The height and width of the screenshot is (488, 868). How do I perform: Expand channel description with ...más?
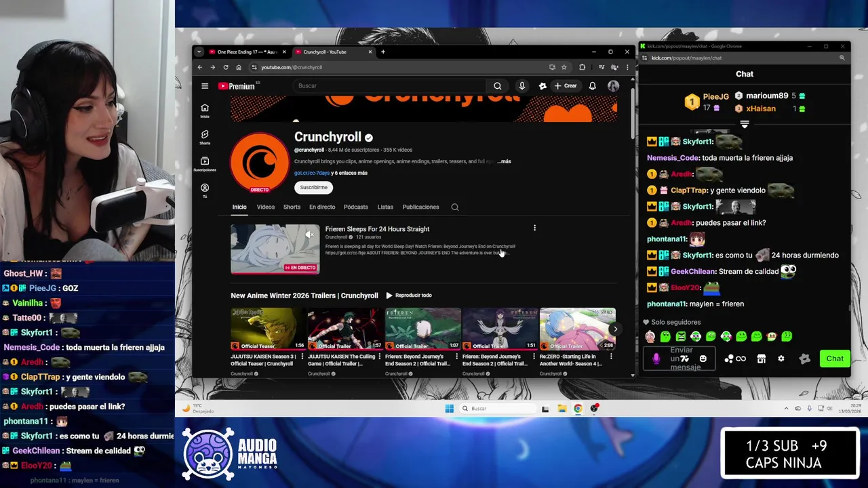(x=504, y=161)
